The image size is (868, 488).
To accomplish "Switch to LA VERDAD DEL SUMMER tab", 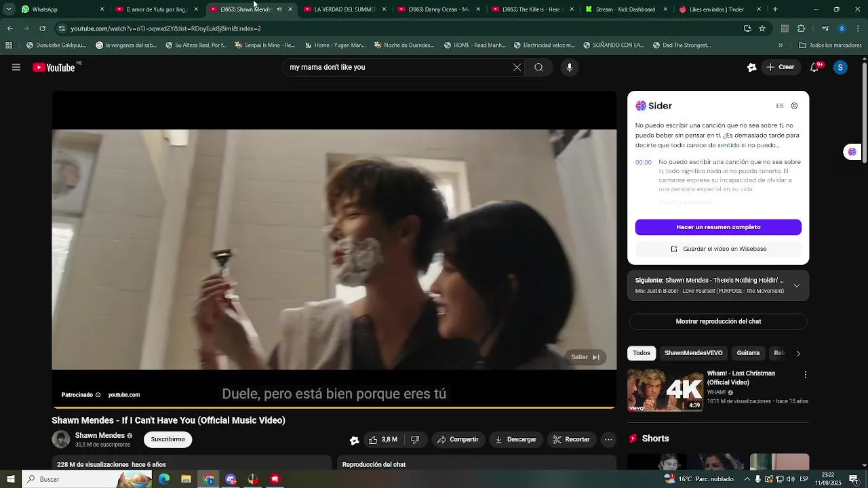I will [344, 9].
